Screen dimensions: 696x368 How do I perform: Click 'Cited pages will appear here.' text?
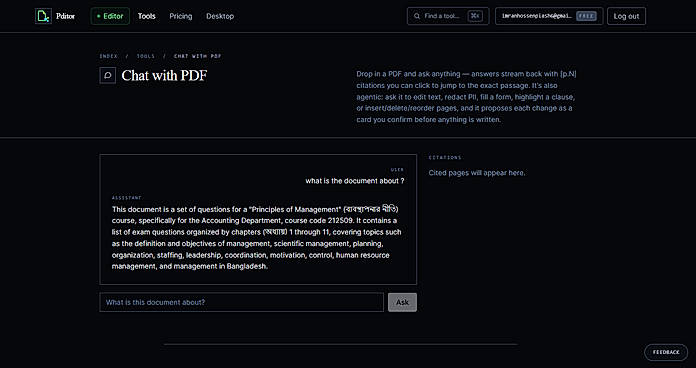477,173
